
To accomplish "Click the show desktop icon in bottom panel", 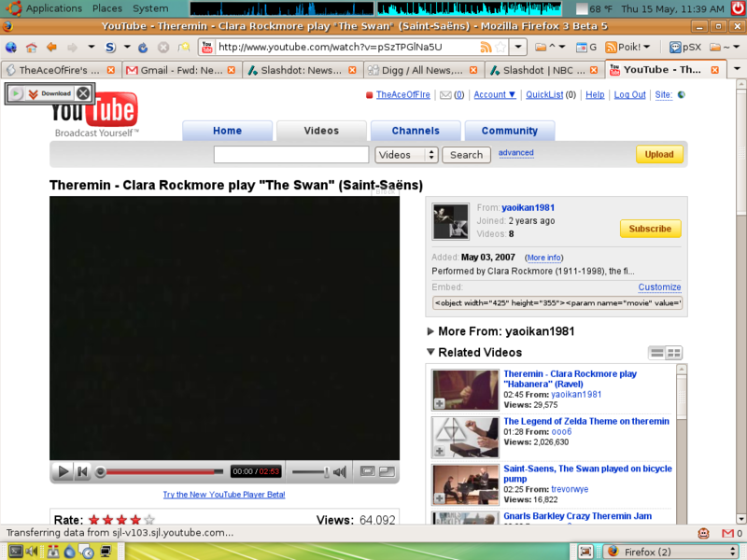I will (585, 552).
